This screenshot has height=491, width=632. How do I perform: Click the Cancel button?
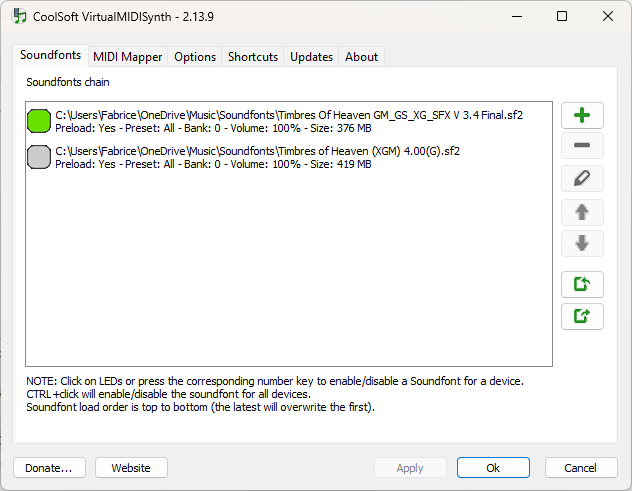pos(580,467)
